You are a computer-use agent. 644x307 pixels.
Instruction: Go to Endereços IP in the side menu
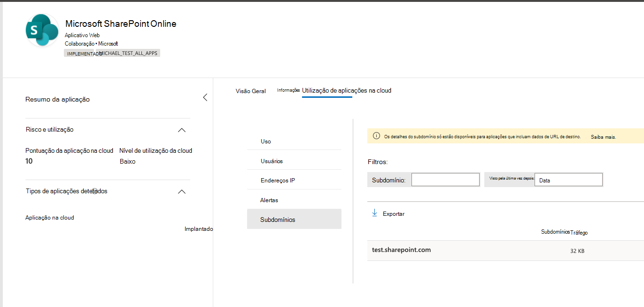278,181
